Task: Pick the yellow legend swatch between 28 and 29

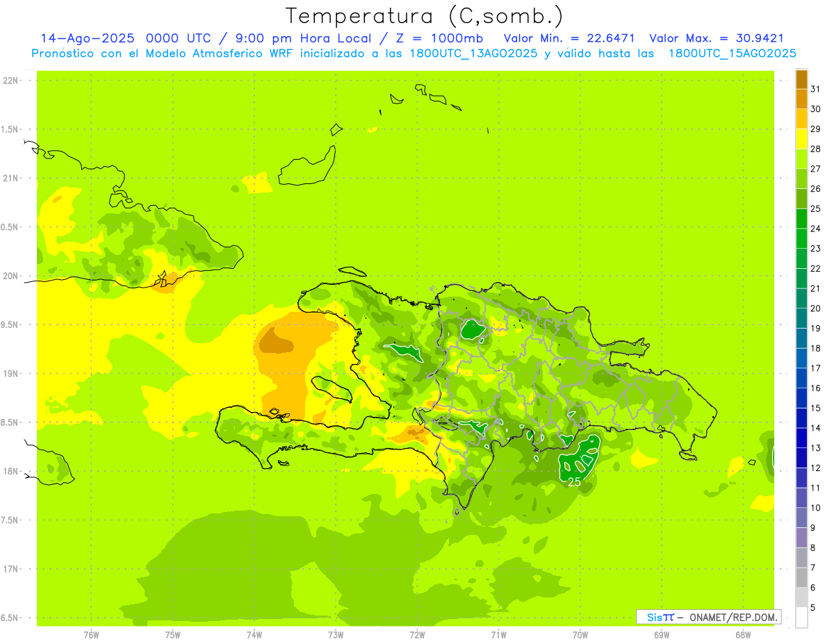Action: [801, 138]
